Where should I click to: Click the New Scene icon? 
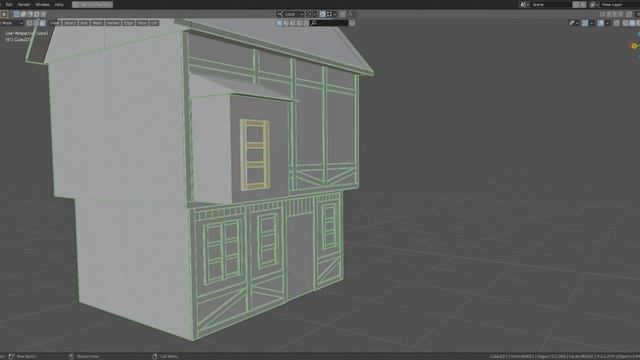click(x=576, y=4)
